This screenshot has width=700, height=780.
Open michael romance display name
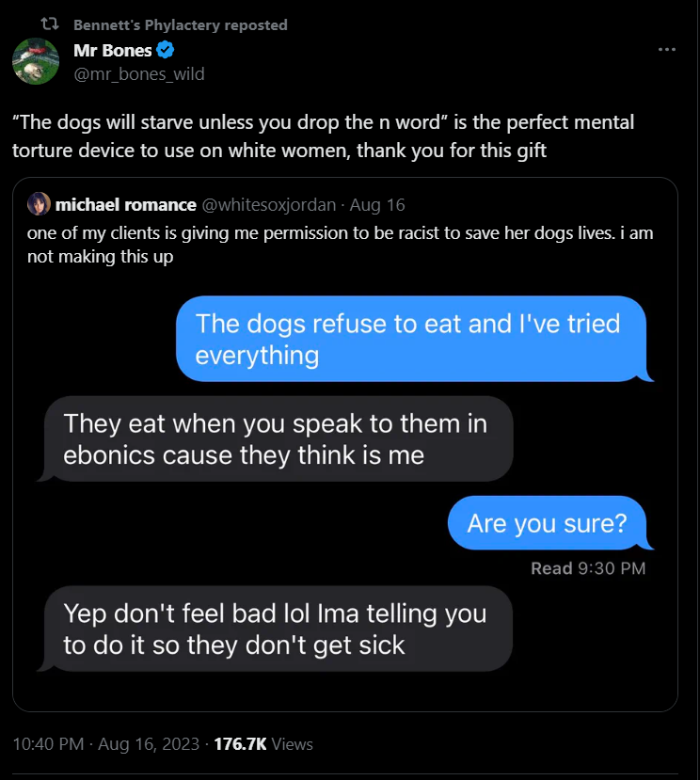tap(126, 204)
